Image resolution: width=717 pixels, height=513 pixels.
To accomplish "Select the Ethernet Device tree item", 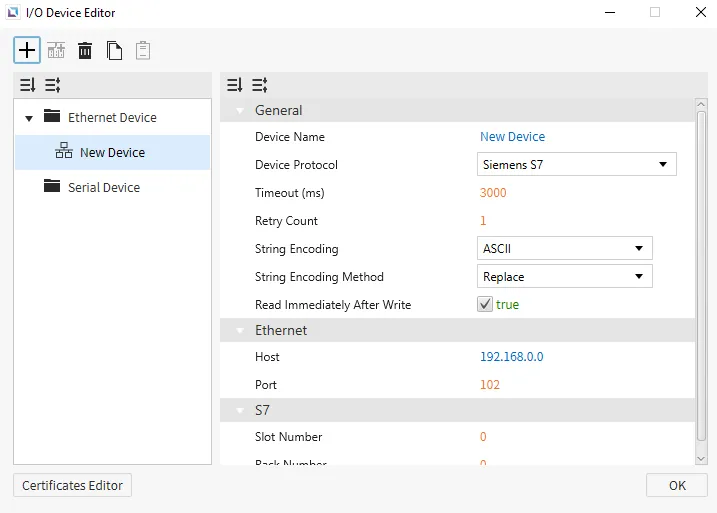I will [x=112, y=118].
